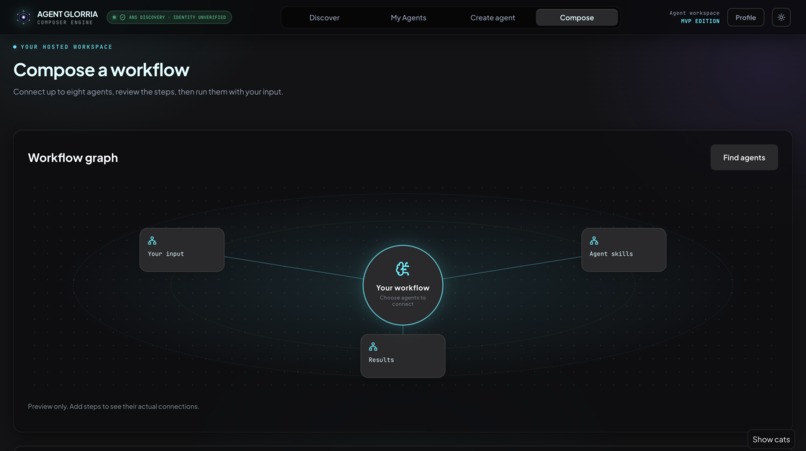Go to the Create agent tab

coord(492,17)
